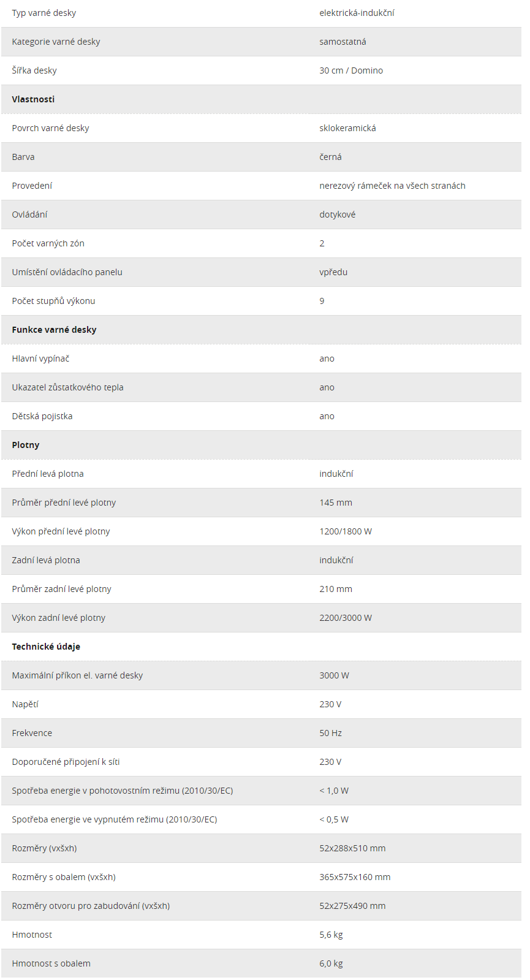
Task: Click the 30 cm / Domino value
Action: [351, 70]
